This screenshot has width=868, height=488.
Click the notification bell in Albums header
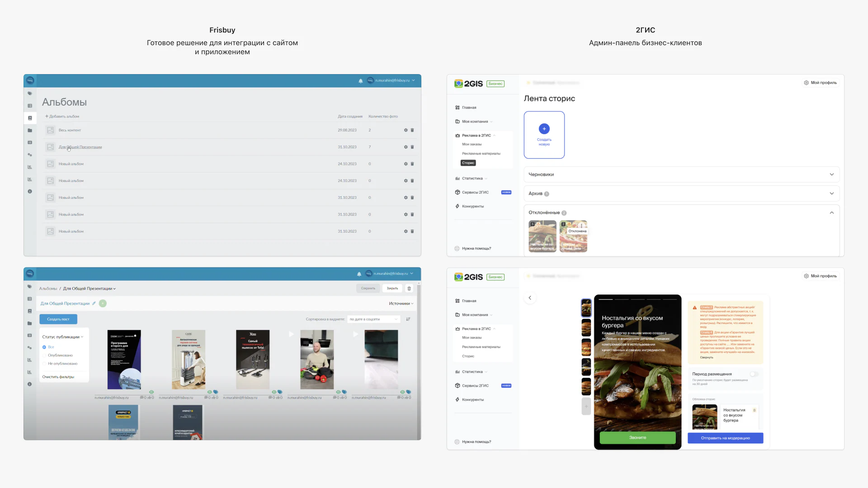[360, 81]
